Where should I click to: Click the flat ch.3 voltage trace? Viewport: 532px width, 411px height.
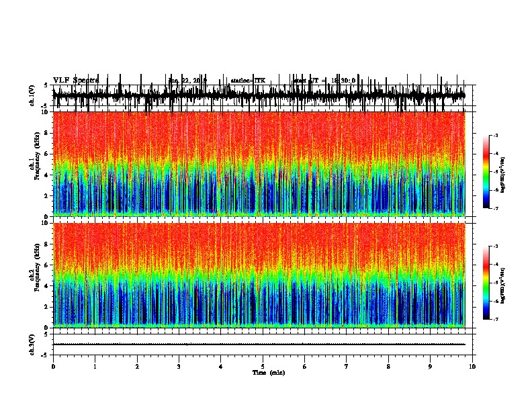point(259,345)
